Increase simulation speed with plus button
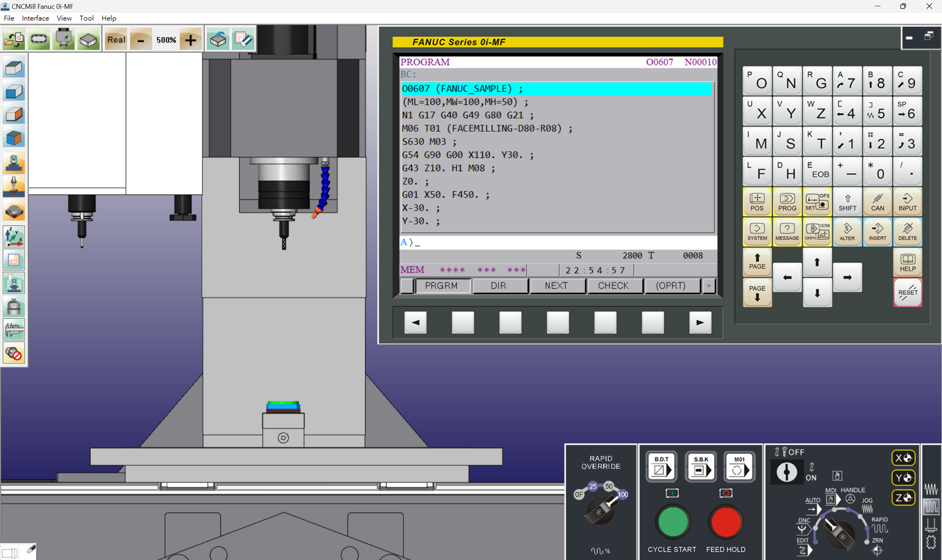The height and width of the screenshot is (560, 942). [x=191, y=40]
